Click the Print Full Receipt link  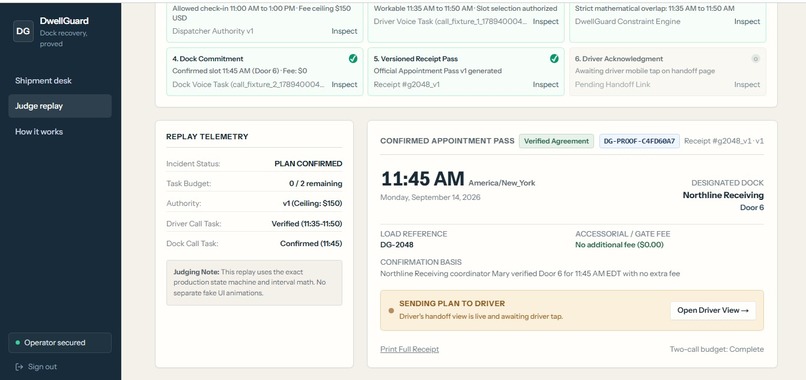[x=410, y=349]
